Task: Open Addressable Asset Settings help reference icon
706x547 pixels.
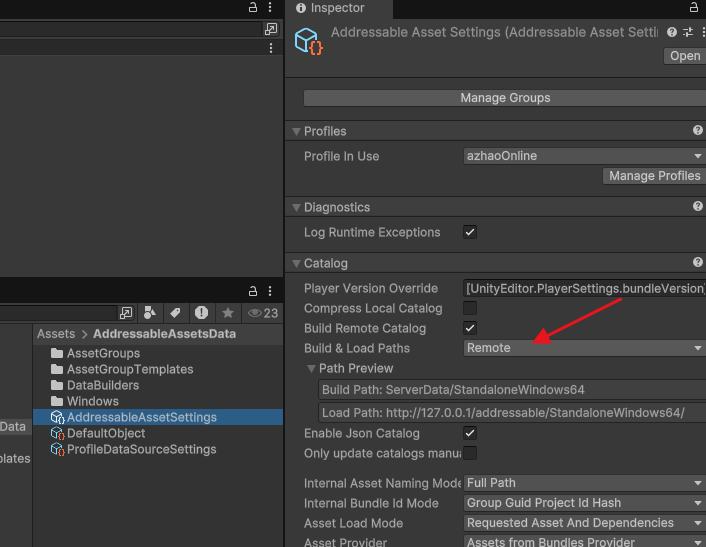Action: [672, 32]
